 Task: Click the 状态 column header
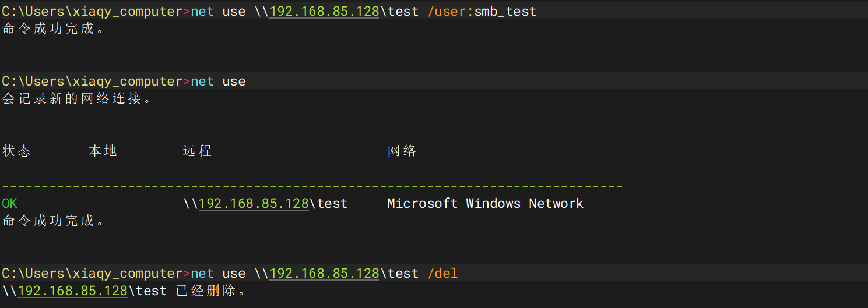click(x=16, y=151)
